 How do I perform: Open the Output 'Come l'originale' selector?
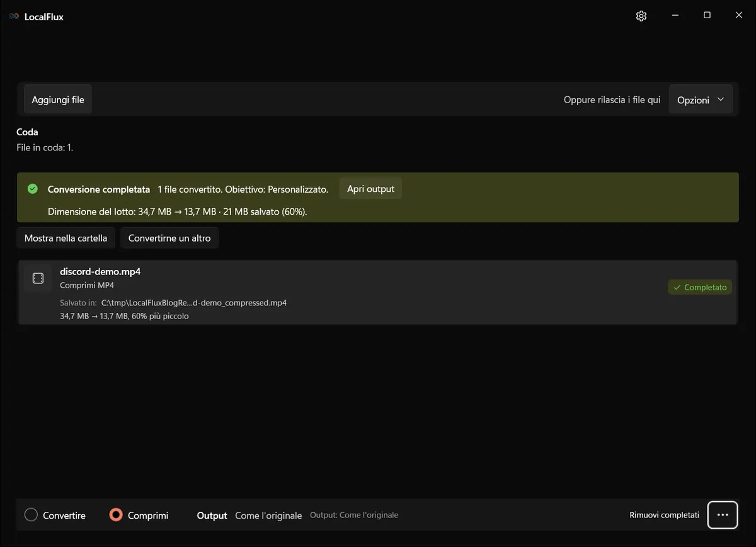(268, 516)
